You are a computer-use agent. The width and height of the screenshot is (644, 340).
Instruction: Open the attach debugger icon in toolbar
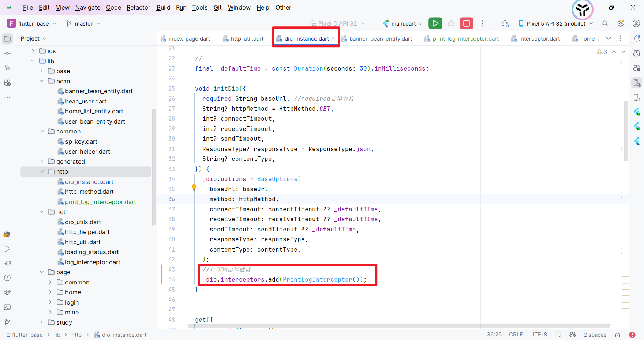coord(505,23)
